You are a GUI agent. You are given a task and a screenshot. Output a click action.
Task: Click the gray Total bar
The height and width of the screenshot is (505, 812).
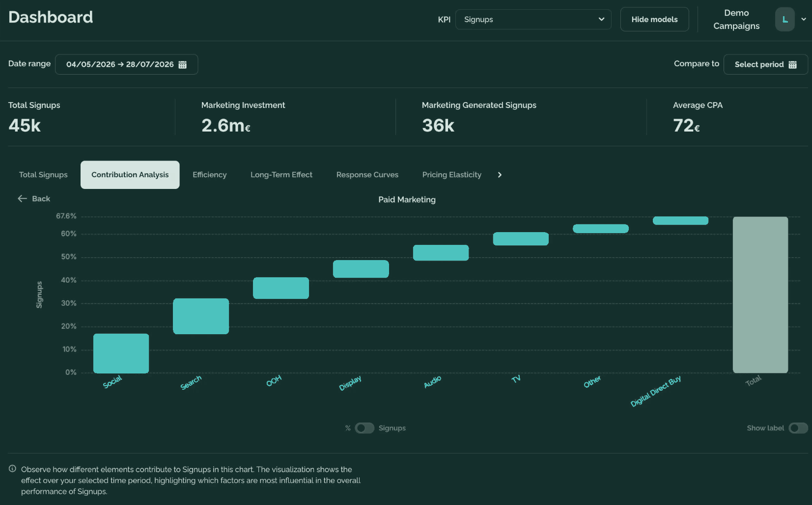[x=760, y=294]
